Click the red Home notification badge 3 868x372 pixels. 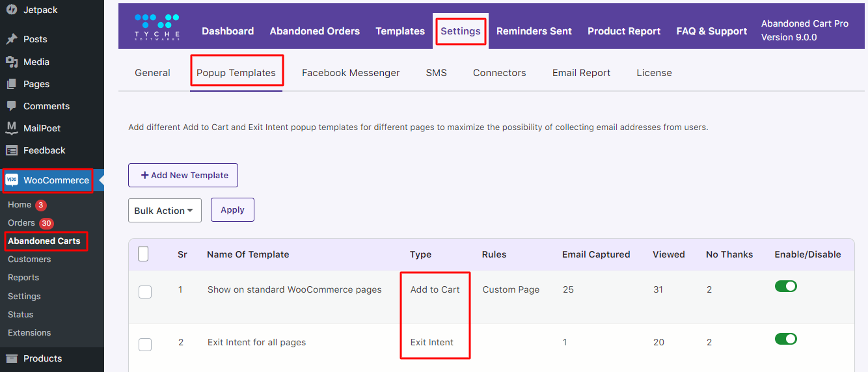41,205
